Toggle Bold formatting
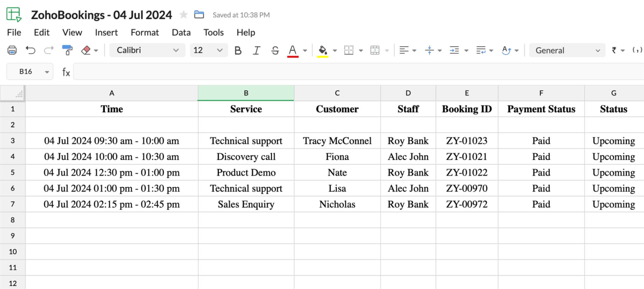This screenshot has height=289, width=644. (238, 50)
